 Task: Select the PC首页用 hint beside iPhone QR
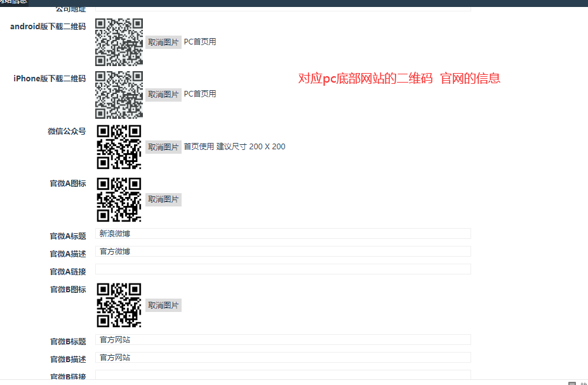pyautogui.click(x=200, y=94)
